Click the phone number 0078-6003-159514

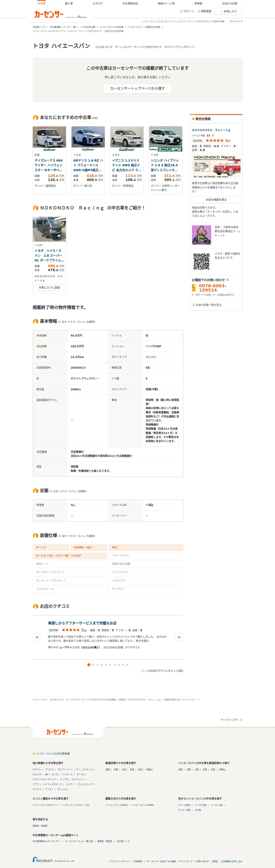click(x=213, y=288)
